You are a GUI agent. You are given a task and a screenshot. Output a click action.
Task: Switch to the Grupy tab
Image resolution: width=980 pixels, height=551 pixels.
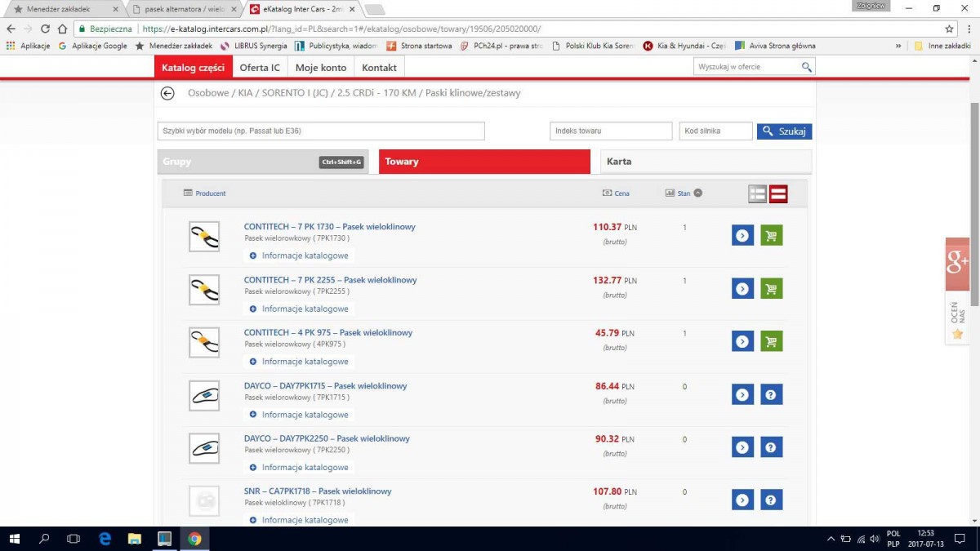tap(262, 162)
